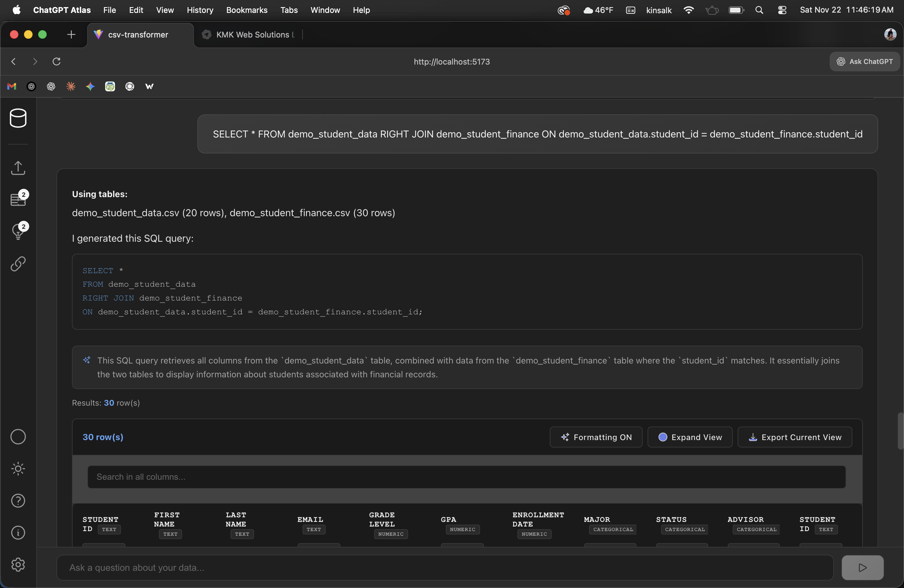The image size is (904, 588).
Task: View the info panel in the sidebar
Action: [x=18, y=533]
